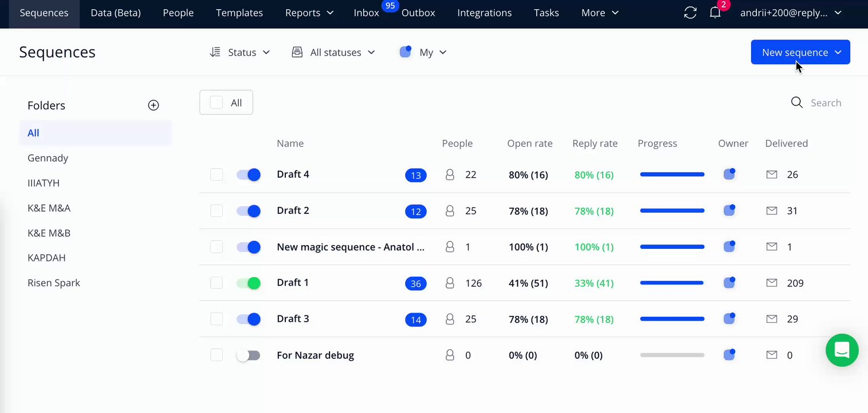
Task: Click the search magnifier icon
Action: pyautogui.click(x=796, y=103)
